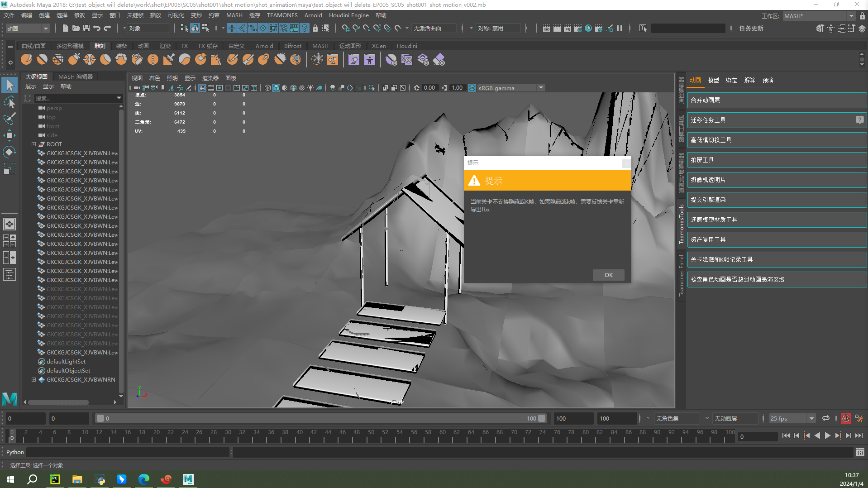Viewport: 868px width, 488px height.
Task: Click the Save scene icon
Action: click(86, 28)
